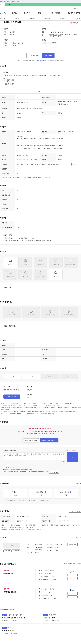Click the 기숙사 benefit icon
The width and height of the screenshot is (81, 644).
click(25, 262)
